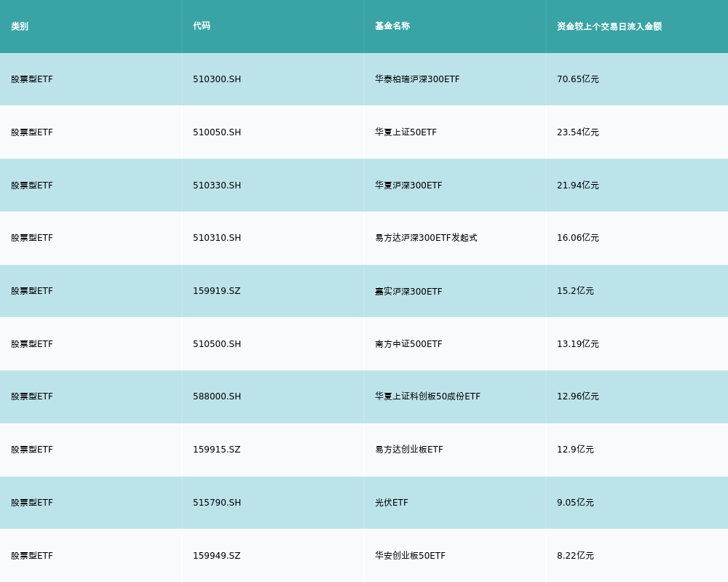Click the 类别 column header
The width and height of the screenshot is (728, 582).
[x=20, y=26]
